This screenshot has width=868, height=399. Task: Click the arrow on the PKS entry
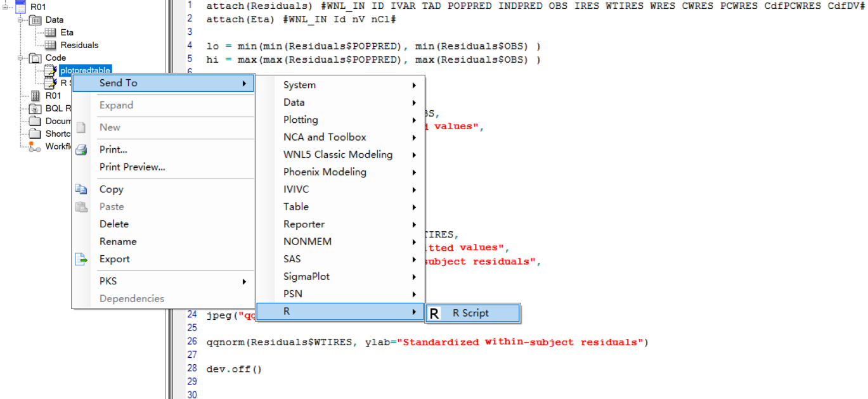[x=245, y=281]
